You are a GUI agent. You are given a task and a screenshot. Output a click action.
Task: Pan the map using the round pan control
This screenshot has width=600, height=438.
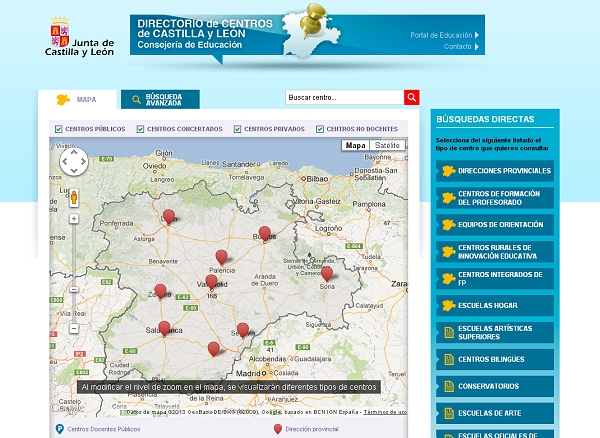click(74, 162)
